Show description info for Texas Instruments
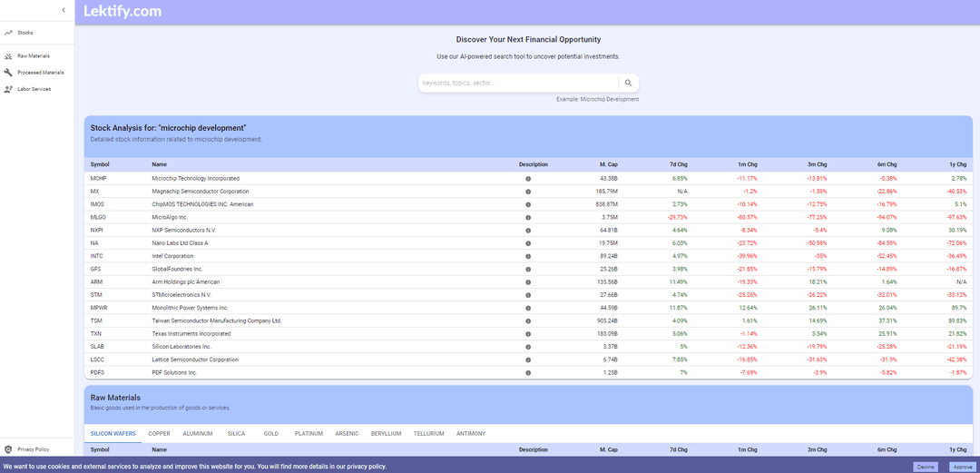This screenshot has height=473, width=980. tap(528, 333)
